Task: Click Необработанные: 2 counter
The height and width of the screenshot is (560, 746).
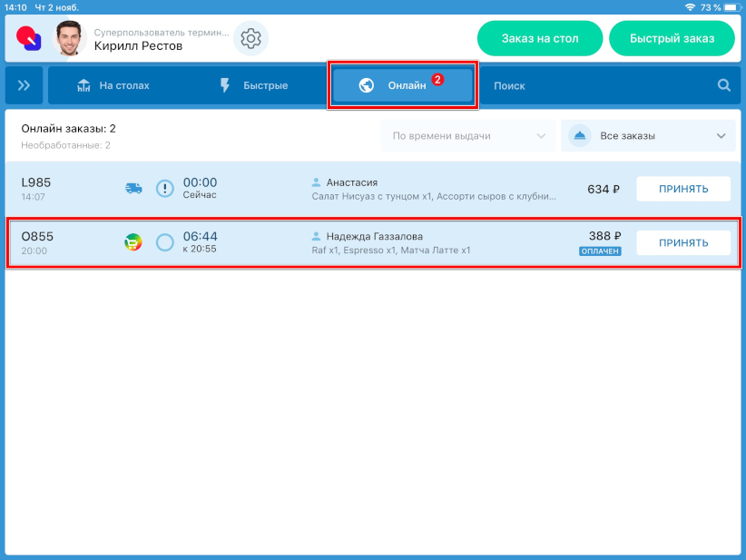Action: click(x=65, y=145)
